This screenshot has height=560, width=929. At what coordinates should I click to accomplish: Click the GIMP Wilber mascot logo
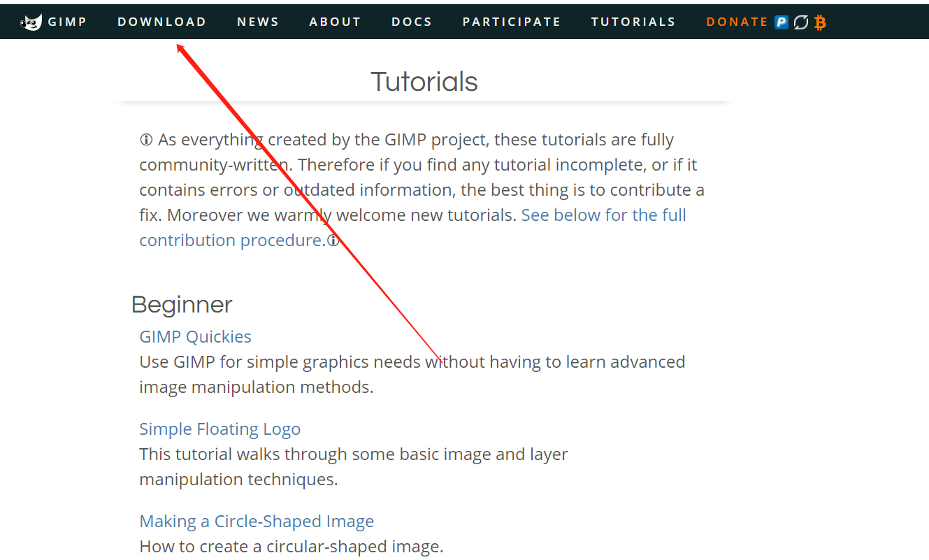point(31,22)
